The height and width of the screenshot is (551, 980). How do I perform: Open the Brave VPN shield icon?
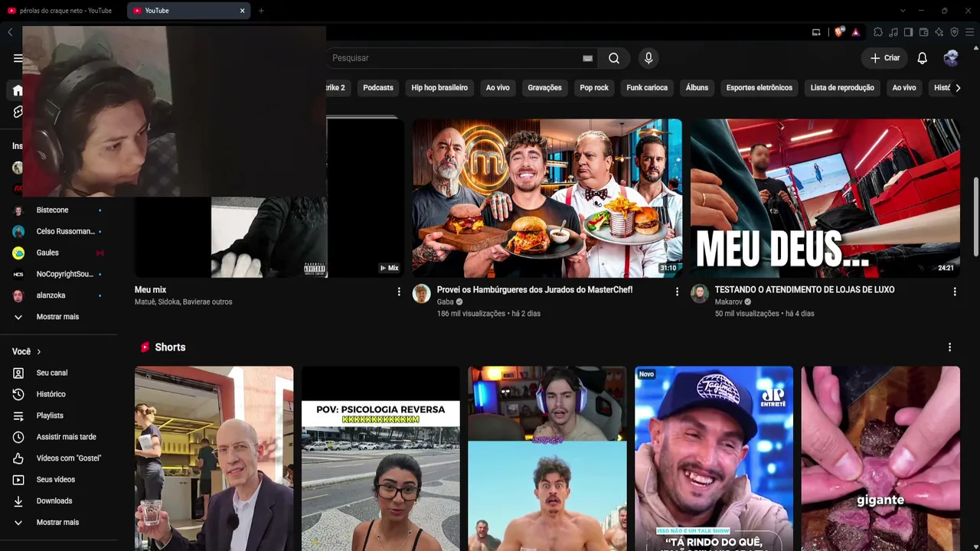954,32
